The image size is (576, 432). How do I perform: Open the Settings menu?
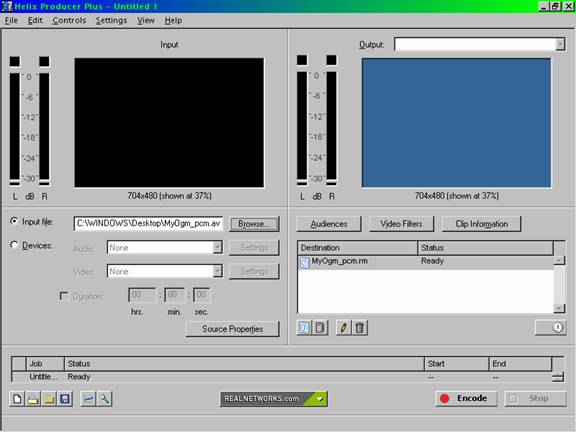click(111, 21)
